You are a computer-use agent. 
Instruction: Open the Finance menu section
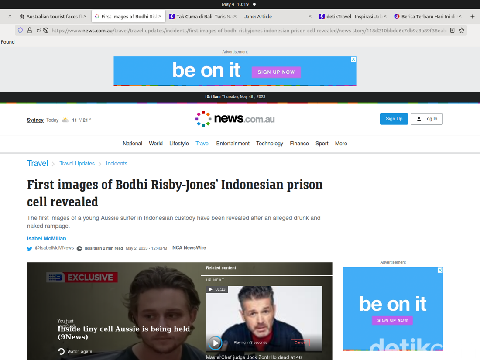pos(299,143)
